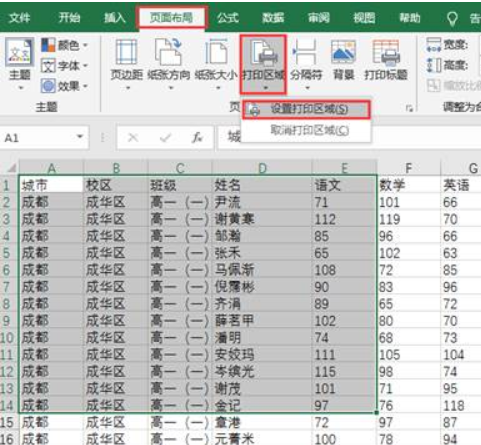Image resolution: width=481 pixels, height=445 pixels.
Task: Click the Cancel (X) formula bar icon
Action: [x=133, y=137]
